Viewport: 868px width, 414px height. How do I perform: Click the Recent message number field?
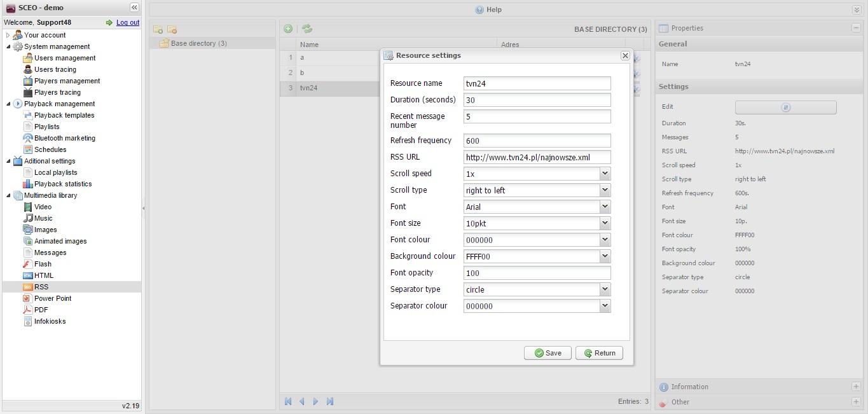point(537,116)
